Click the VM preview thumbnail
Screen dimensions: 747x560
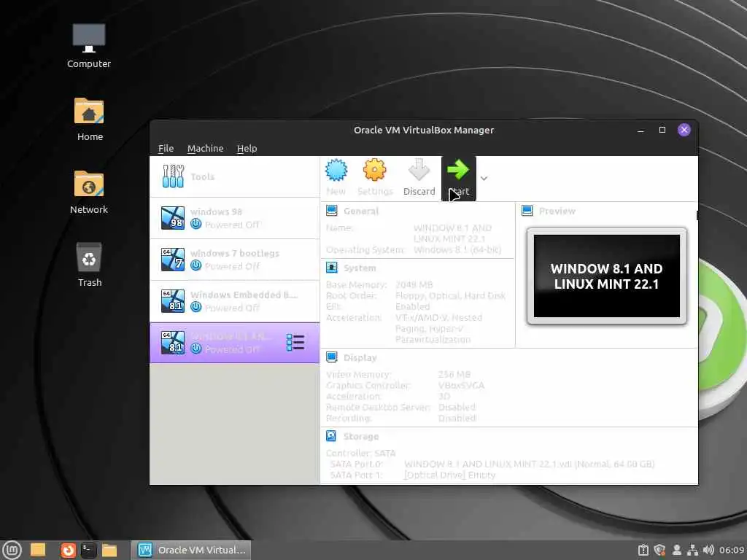click(x=606, y=276)
